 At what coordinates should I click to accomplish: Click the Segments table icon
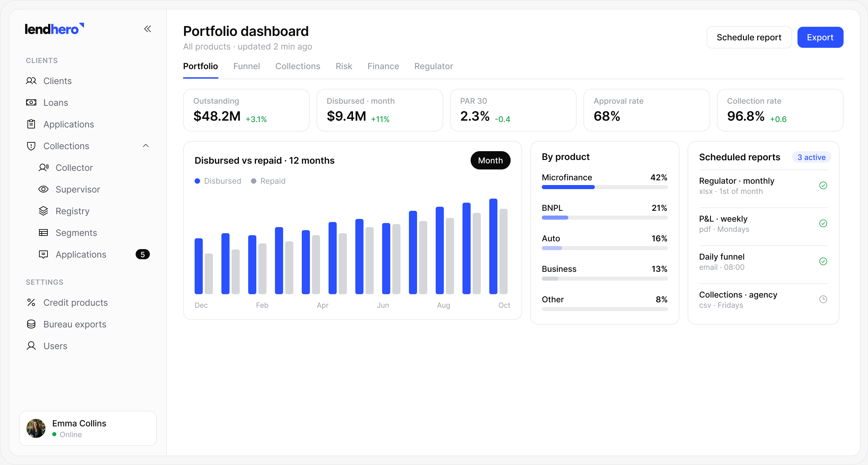[43, 232]
